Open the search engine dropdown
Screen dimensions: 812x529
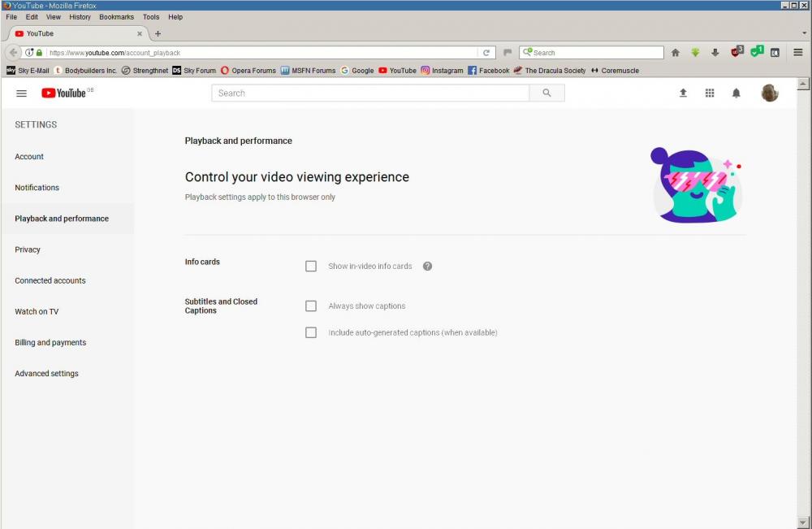pos(529,51)
